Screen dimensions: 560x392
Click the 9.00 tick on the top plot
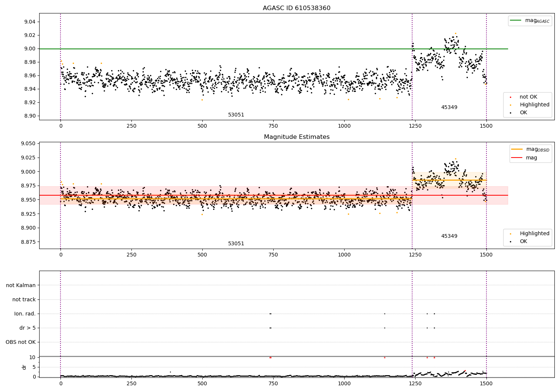point(29,49)
